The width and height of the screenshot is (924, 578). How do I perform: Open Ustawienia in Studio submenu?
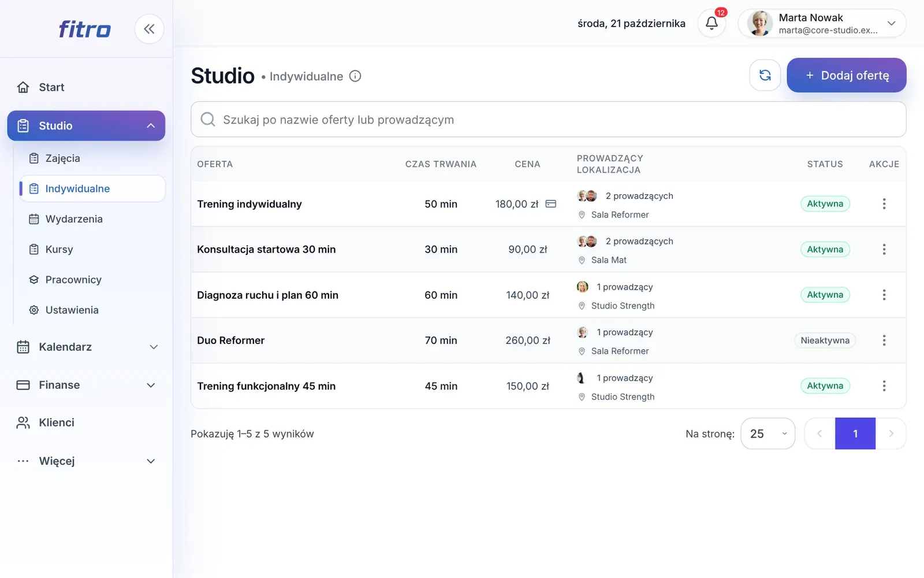[92, 310]
